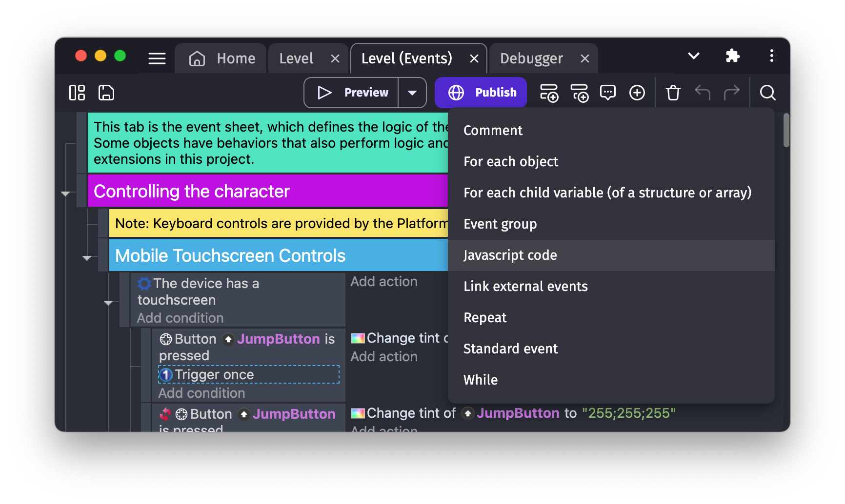Select Javascript code from the menu
This screenshot has height=504, width=845.
(509, 255)
